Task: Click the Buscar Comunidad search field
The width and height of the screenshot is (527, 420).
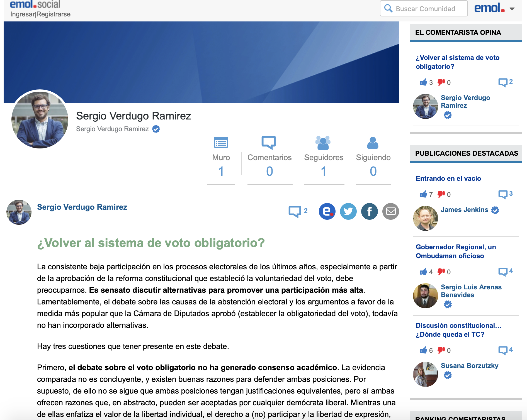Action: (x=424, y=9)
